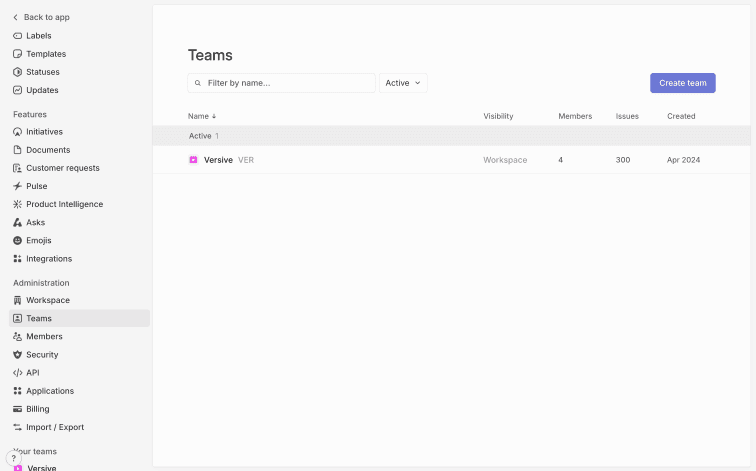756x471 pixels.
Task: Focus the Filter by name field
Action: 287,83
